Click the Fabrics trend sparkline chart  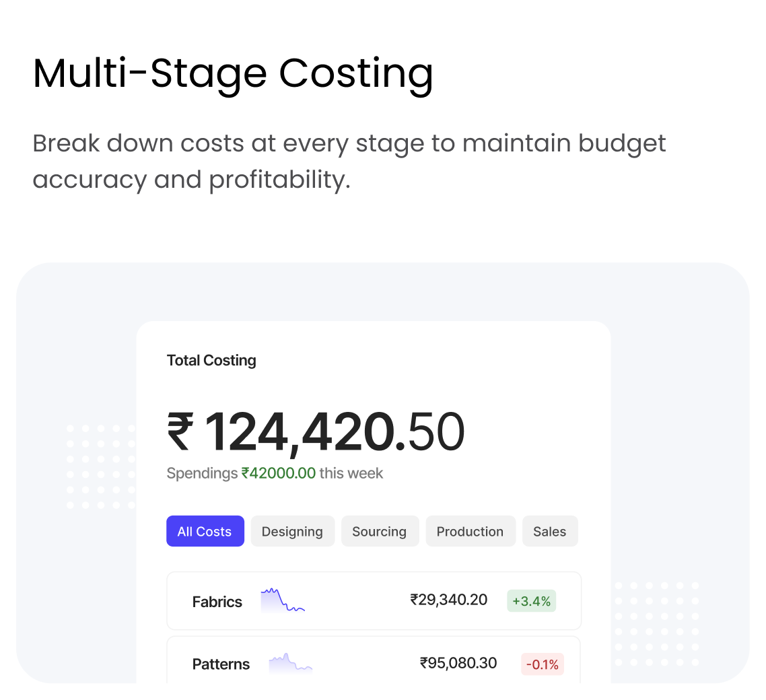(x=282, y=600)
